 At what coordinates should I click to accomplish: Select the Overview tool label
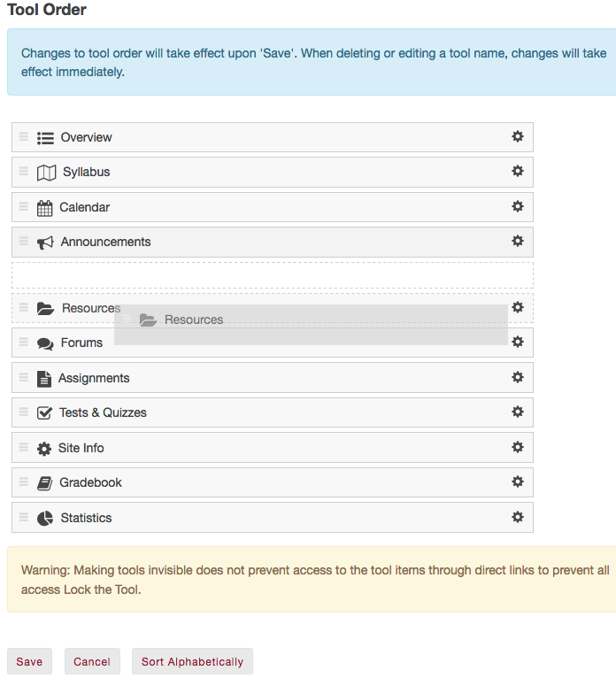pos(86,137)
